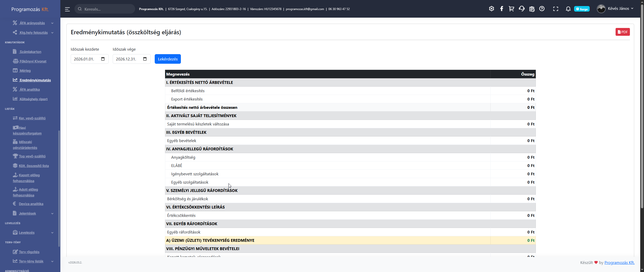Click the Lekérdezés button
Screen dimensions: 644x272
tap(168, 59)
